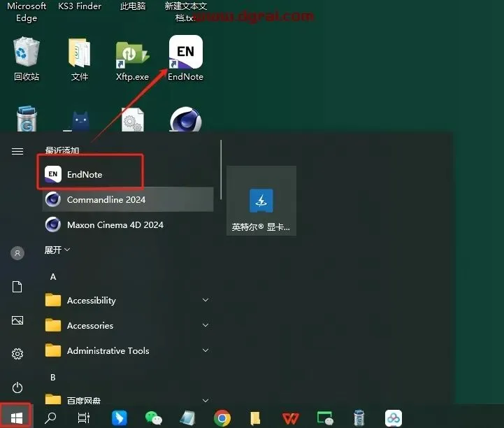Open the blue G trash-can desktop icon
Screen dimensions: 504x428
pyautogui.click(x=27, y=119)
